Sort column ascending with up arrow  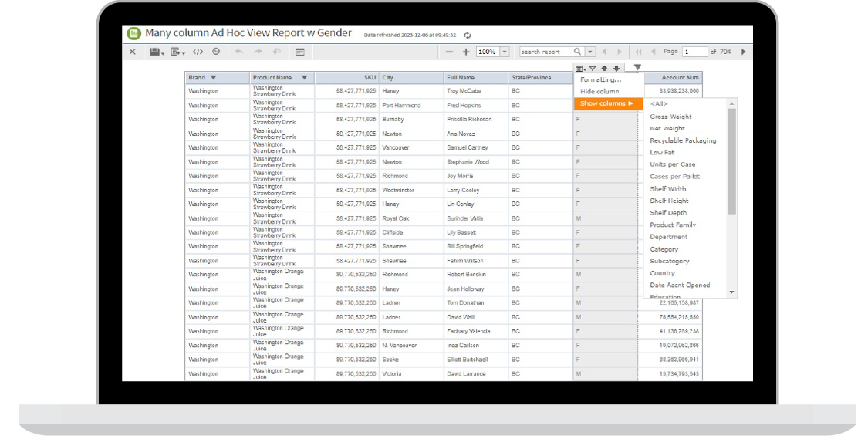pos(604,69)
